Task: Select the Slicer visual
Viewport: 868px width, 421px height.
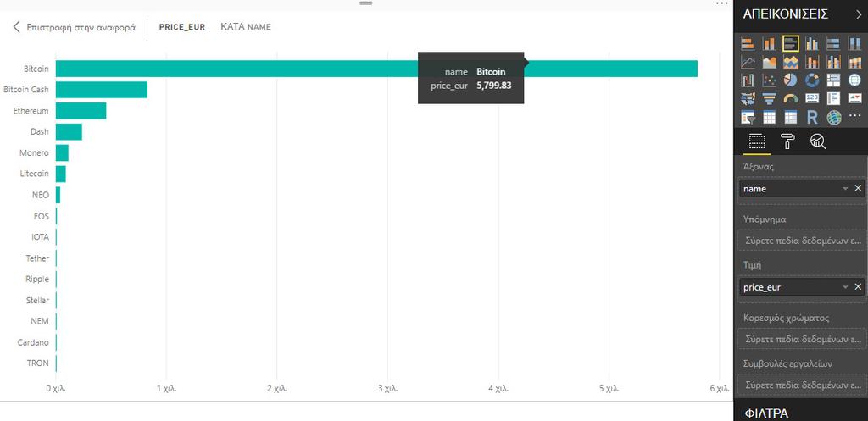Action: pyautogui.click(x=748, y=117)
